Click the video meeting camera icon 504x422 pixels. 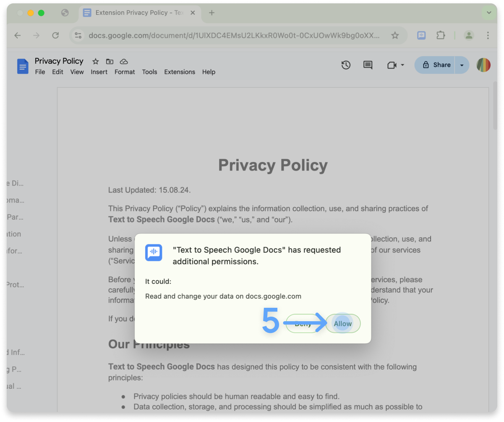(392, 65)
